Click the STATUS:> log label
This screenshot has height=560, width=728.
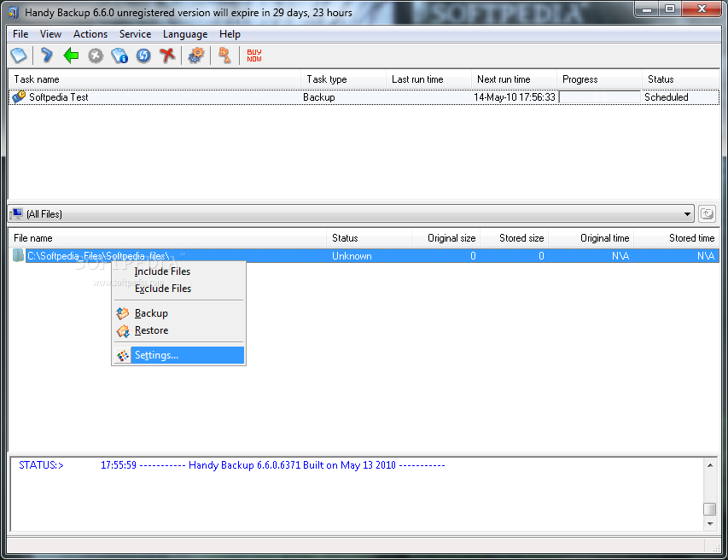[x=41, y=464]
